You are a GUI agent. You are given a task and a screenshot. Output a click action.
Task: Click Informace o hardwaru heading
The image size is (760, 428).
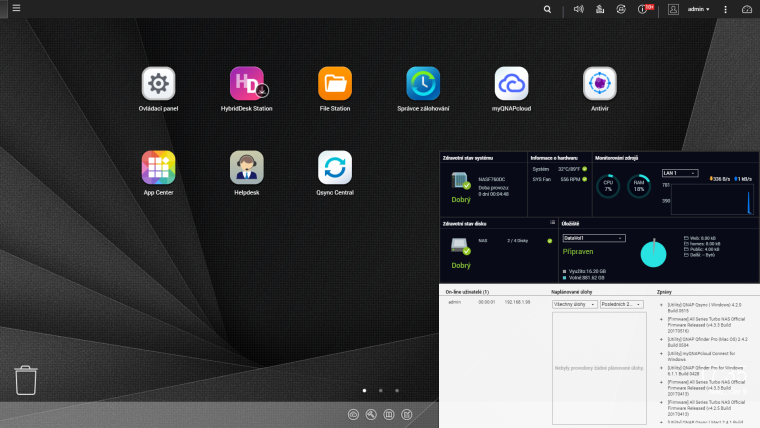click(554, 158)
